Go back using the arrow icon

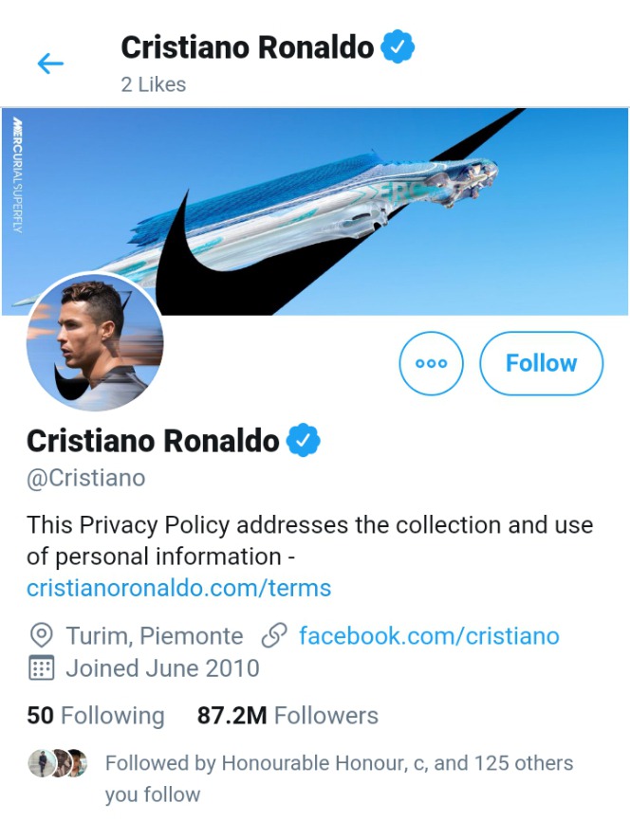(x=50, y=64)
